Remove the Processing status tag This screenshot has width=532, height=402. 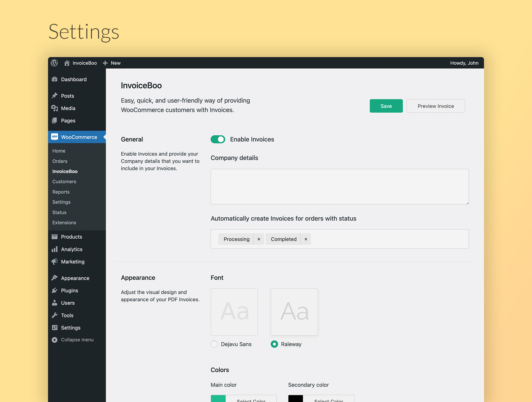coord(259,239)
